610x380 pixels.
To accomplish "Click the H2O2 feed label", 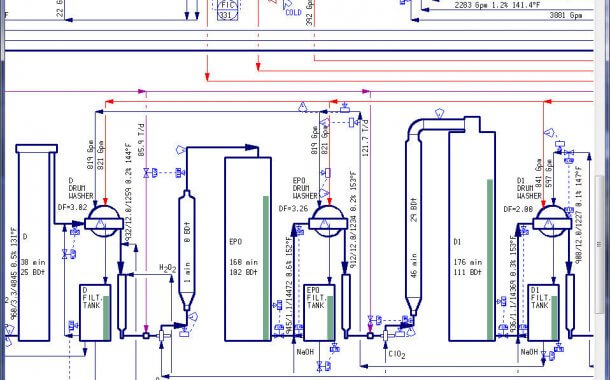I will point(168,268).
